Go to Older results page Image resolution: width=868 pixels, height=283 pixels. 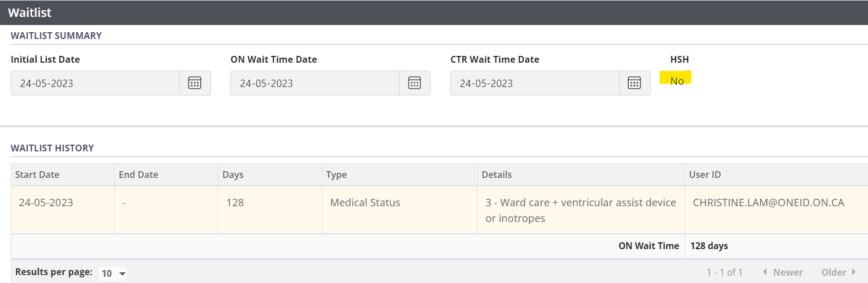pos(839,272)
